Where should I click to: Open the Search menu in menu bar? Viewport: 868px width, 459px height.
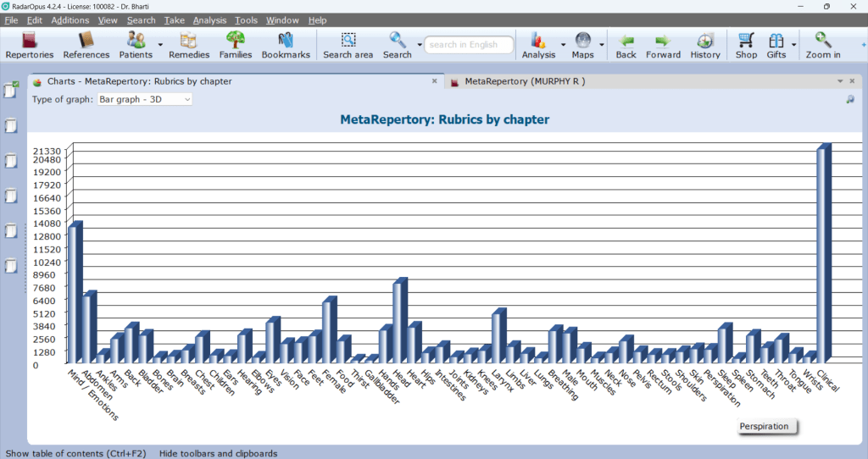(x=142, y=20)
